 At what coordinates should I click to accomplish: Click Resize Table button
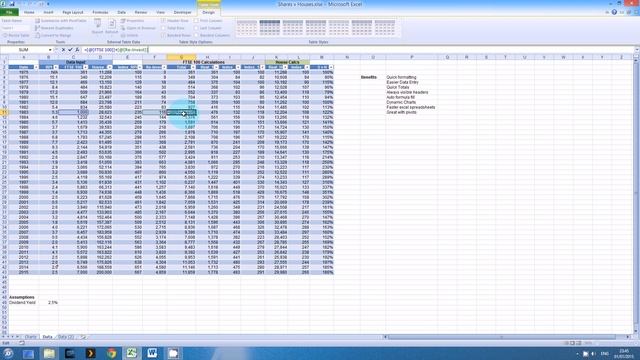(x=16, y=36)
